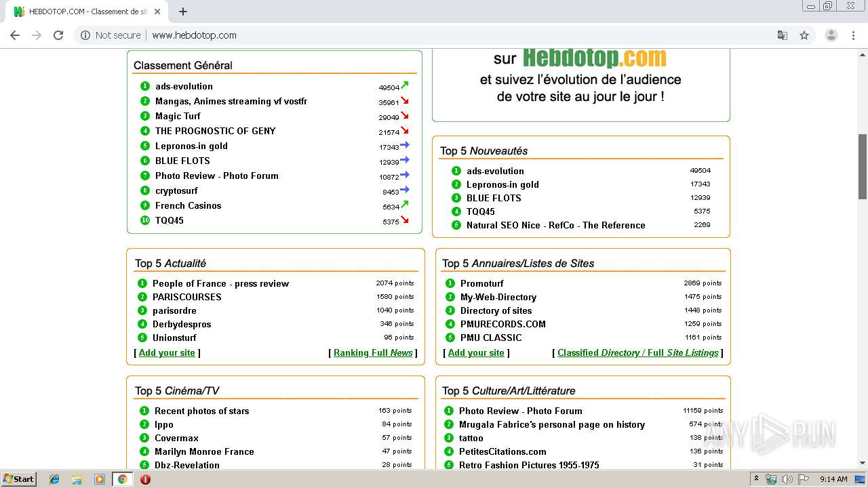Open Windows Media Player taskbar icon
Image resolution: width=868 pixels, height=488 pixels.
point(100,479)
